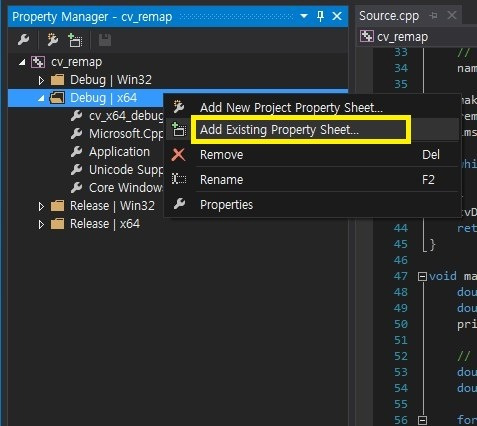The height and width of the screenshot is (426, 477).
Task: Collapse the cv_remap project node
Action: coord(22,62)
